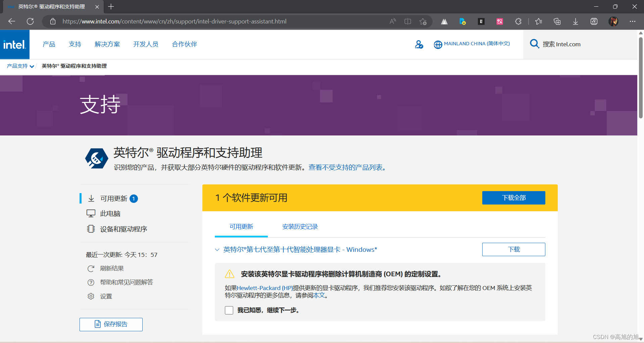Open collections icon in toolbar

557,21
